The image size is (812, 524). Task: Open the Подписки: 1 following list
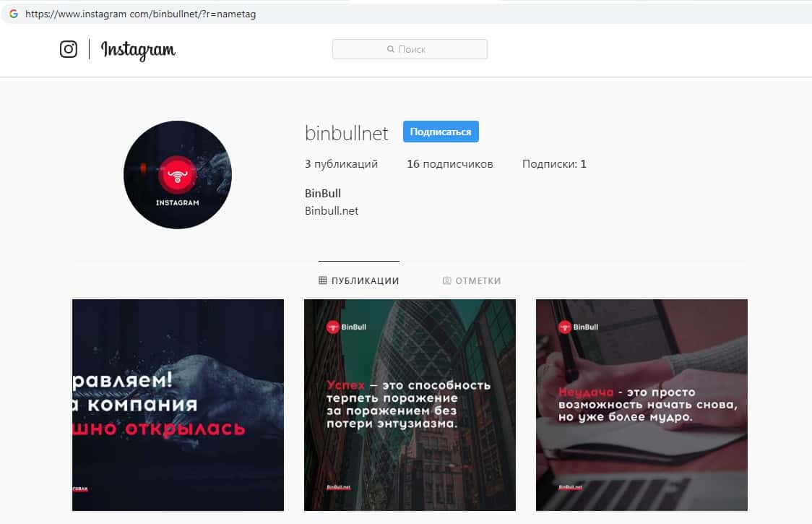coord(554,164)
